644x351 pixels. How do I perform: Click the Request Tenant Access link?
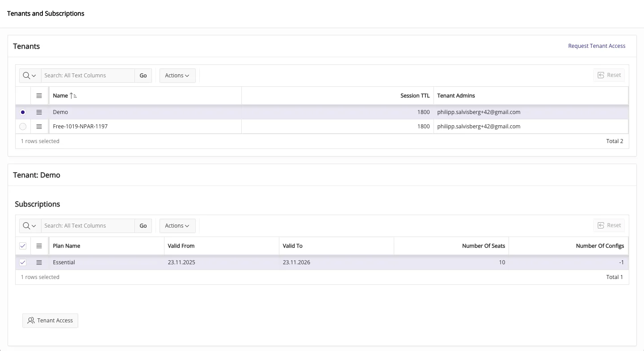click(596, 46)
